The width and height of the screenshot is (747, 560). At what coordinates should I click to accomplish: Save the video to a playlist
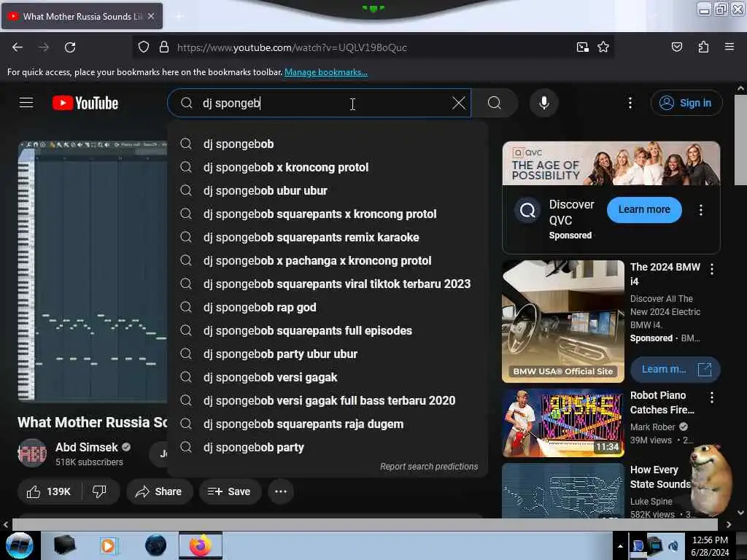(x=229, y=491)
